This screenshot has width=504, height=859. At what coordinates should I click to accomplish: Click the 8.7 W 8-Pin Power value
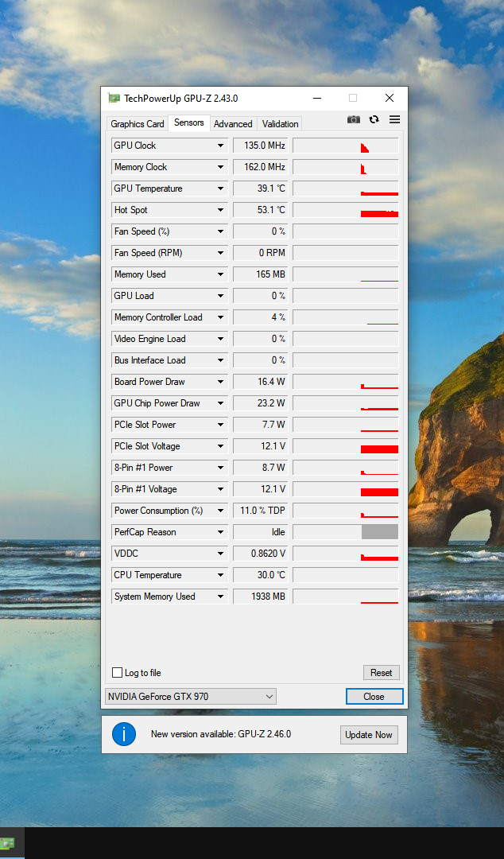260,468
